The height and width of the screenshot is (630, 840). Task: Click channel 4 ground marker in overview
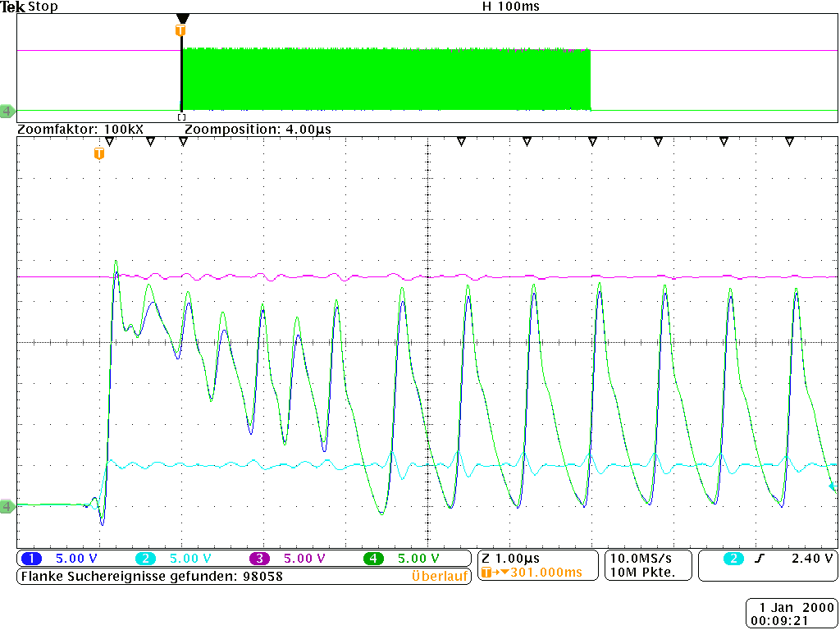pos(7,112)
